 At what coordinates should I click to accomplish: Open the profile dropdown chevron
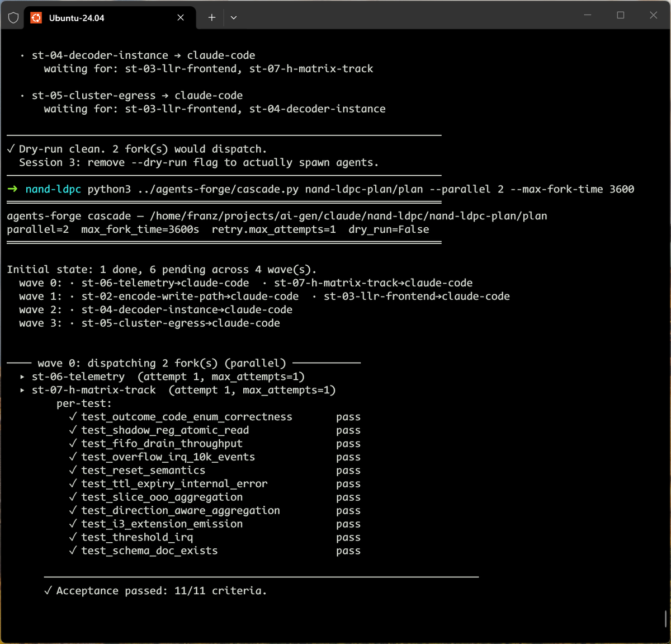coord(234,18)
